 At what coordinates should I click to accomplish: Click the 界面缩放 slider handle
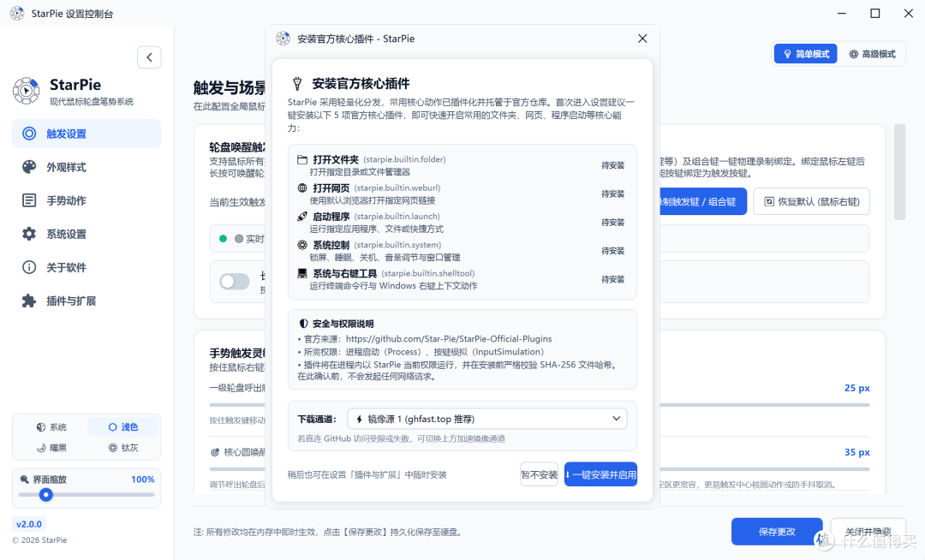45,495
